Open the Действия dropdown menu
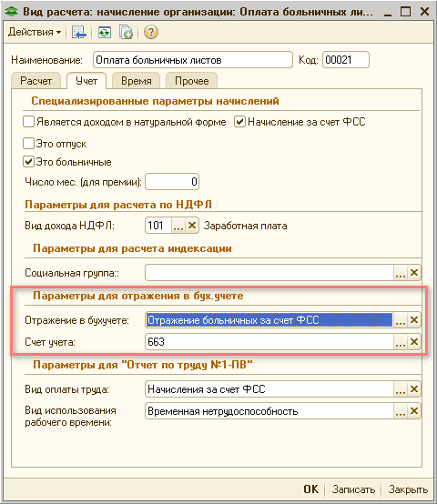Image resolution: width=437 pixels, height=504 pixels. click(x=35, y=32)
